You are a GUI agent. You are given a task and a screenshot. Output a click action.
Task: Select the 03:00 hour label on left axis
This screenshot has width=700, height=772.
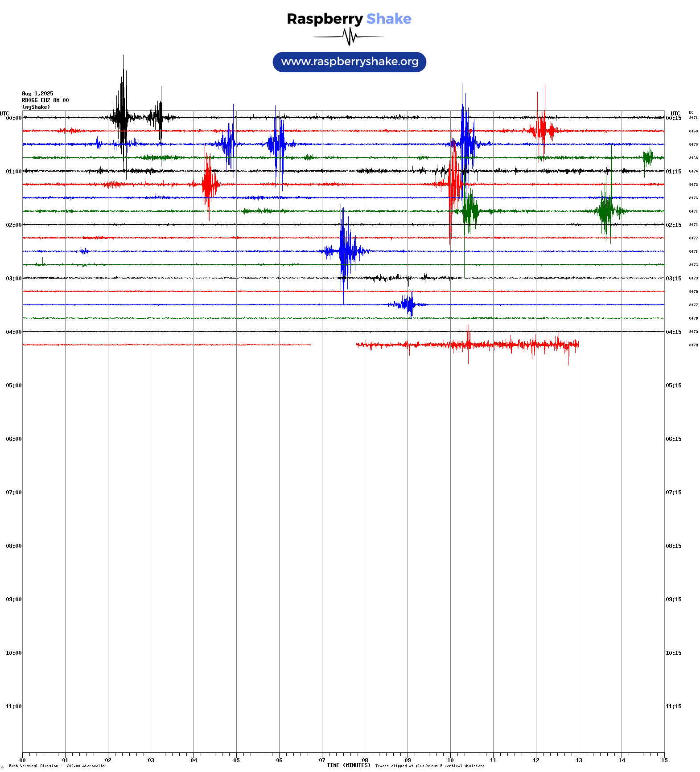click(x=13, y=279)
